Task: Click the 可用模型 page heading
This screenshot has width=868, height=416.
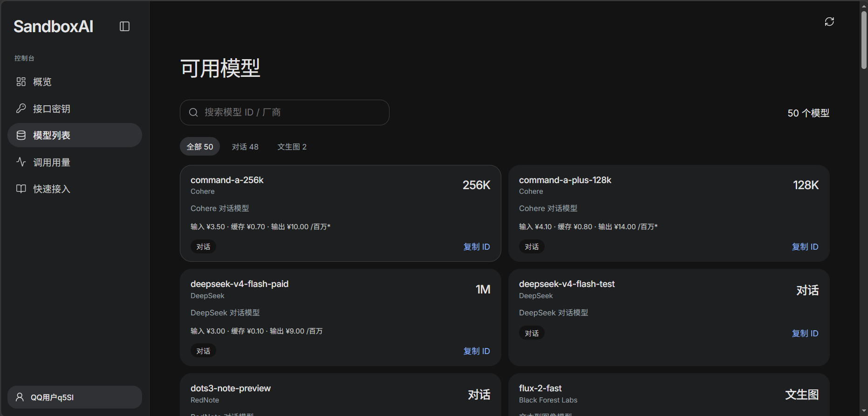Action: 220,68
